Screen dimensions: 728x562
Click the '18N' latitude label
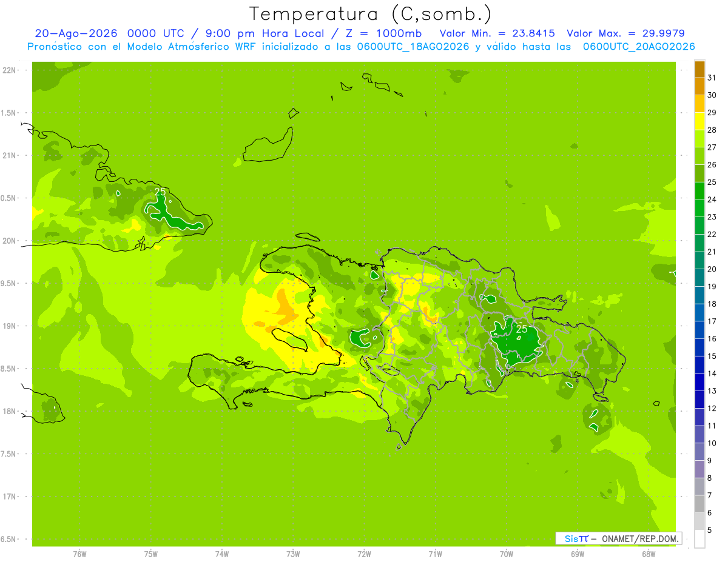(x=8, y=411)
